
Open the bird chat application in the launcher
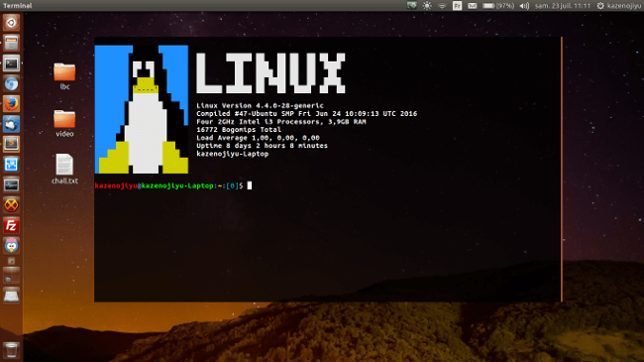pyautogui.click(x=11, y=246)
